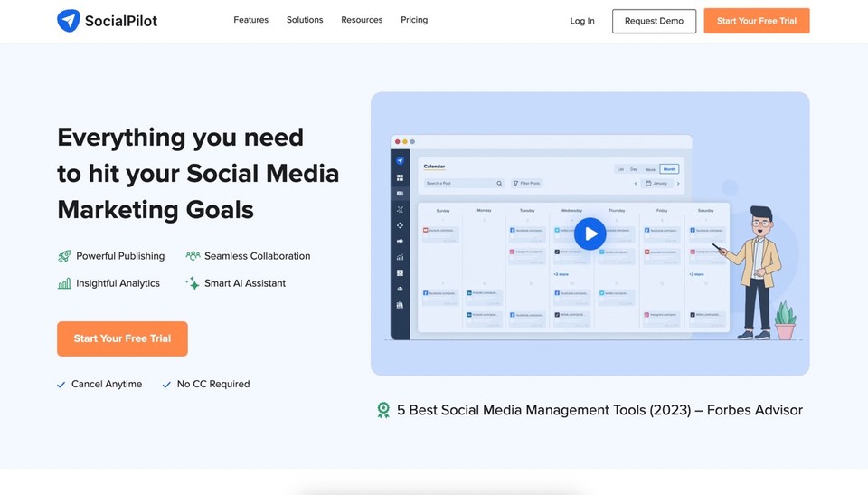
Task: Click the Forbes Advisor award ribbon icon
Action: click(x=383, y=410)
